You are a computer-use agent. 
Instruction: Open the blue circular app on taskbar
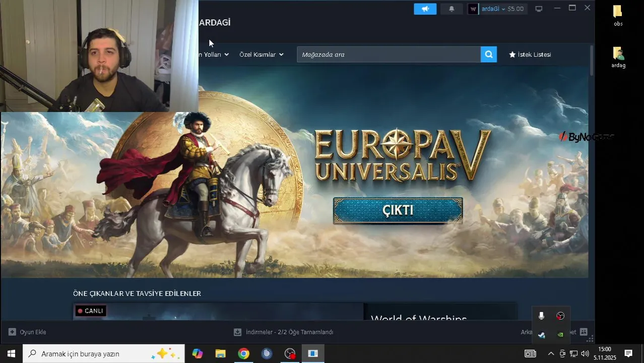[267, 353]
